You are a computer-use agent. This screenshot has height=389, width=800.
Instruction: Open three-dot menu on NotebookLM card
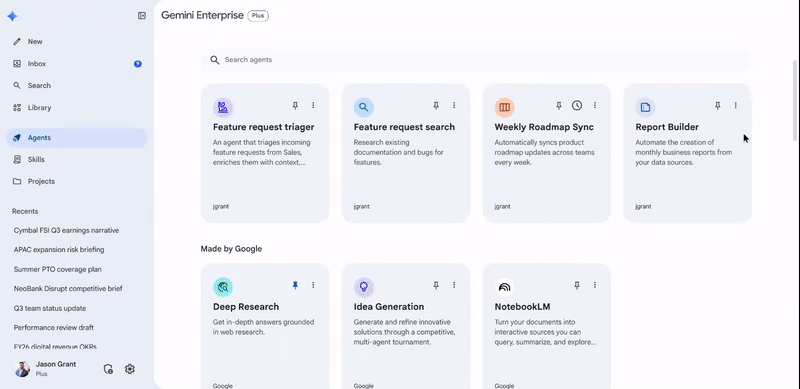(x=595, y=285)
